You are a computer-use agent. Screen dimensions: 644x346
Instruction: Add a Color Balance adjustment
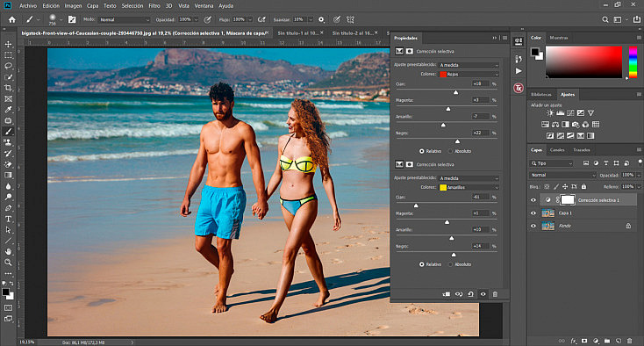click(555, 124)
